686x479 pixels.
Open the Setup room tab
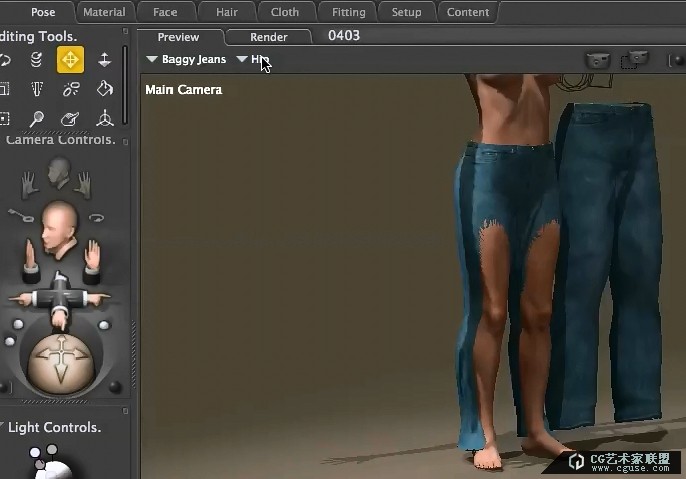click(406, 12)
